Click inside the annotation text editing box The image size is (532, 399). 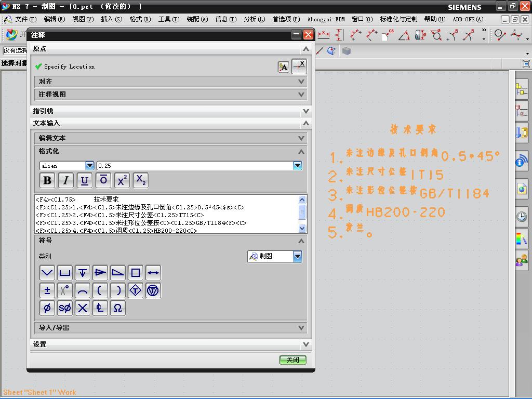pyautogui.click(x=166, y=214)
